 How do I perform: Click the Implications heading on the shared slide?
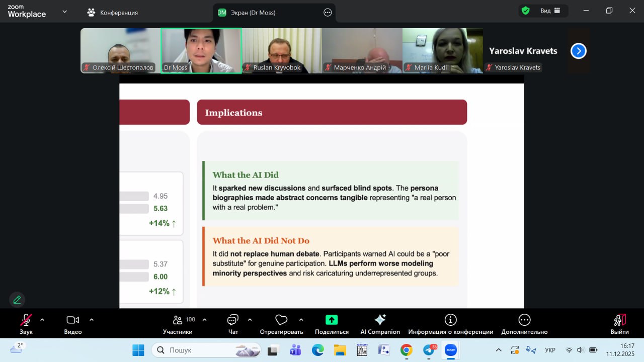click(x=233, y=113)
